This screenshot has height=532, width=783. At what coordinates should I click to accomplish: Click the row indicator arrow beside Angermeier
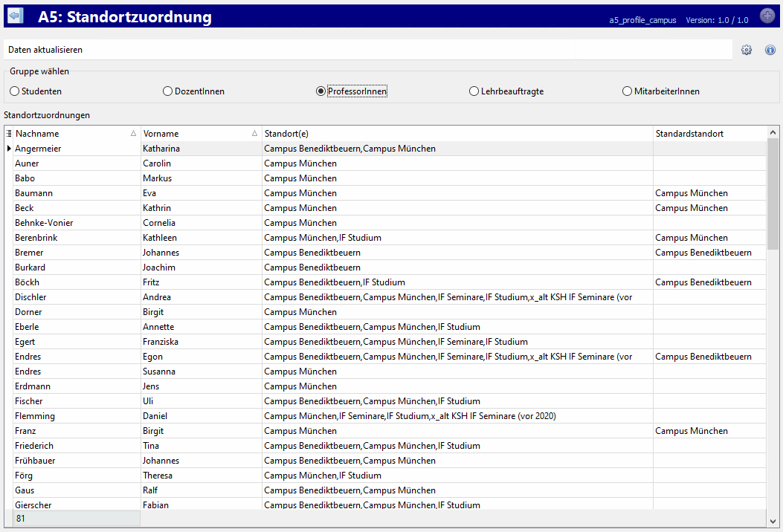click(x=9, y=149)
